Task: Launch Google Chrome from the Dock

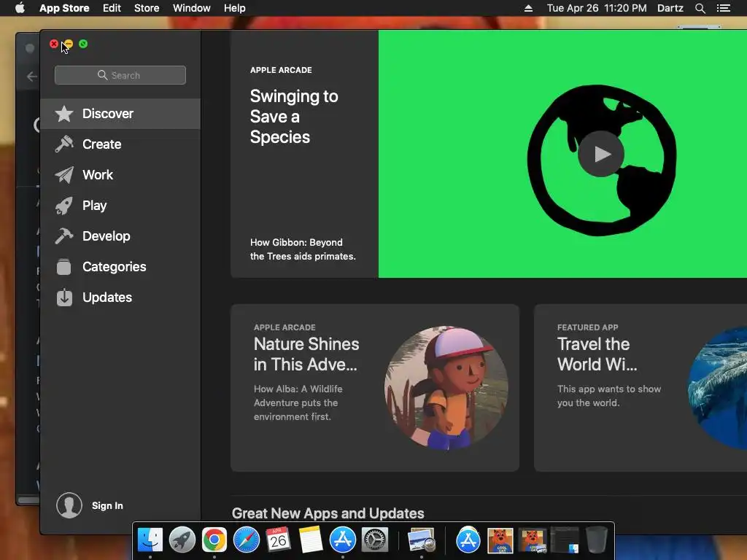Action: pos(214,540)
